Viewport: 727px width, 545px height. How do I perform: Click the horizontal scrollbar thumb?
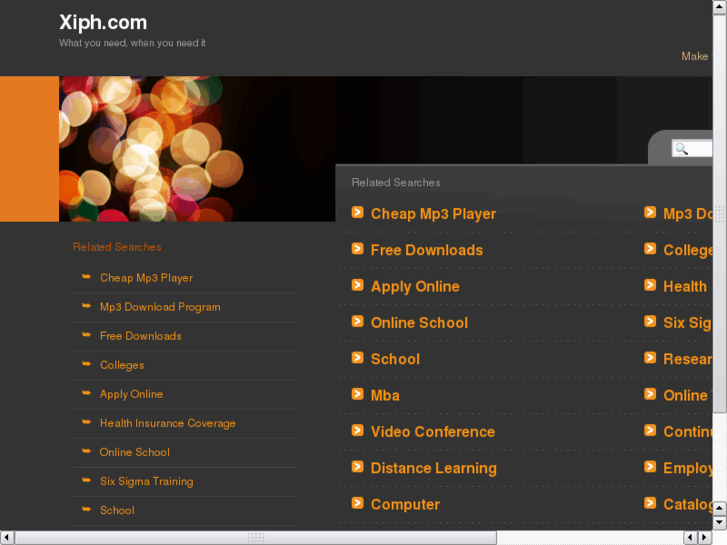(x=255, y=538)
